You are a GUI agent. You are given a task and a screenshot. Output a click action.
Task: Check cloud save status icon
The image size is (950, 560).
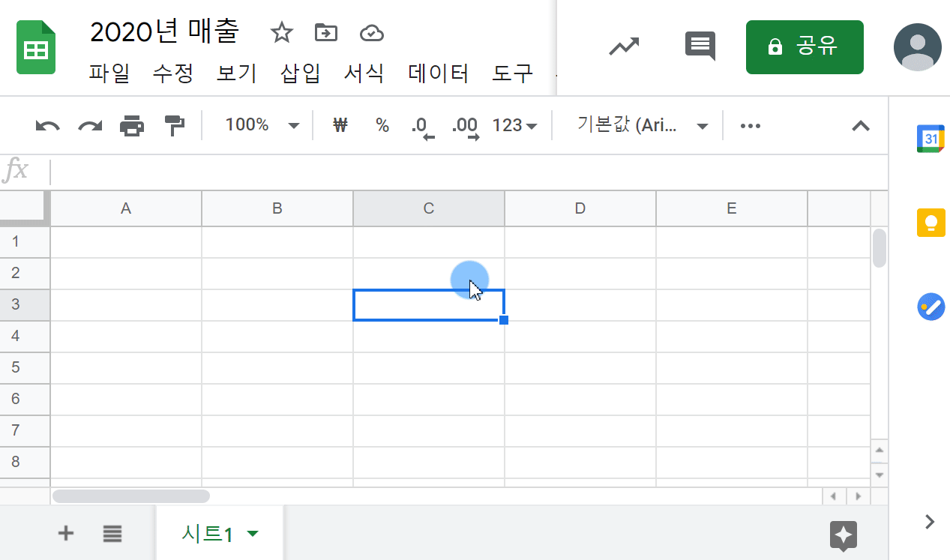[372, 32]
